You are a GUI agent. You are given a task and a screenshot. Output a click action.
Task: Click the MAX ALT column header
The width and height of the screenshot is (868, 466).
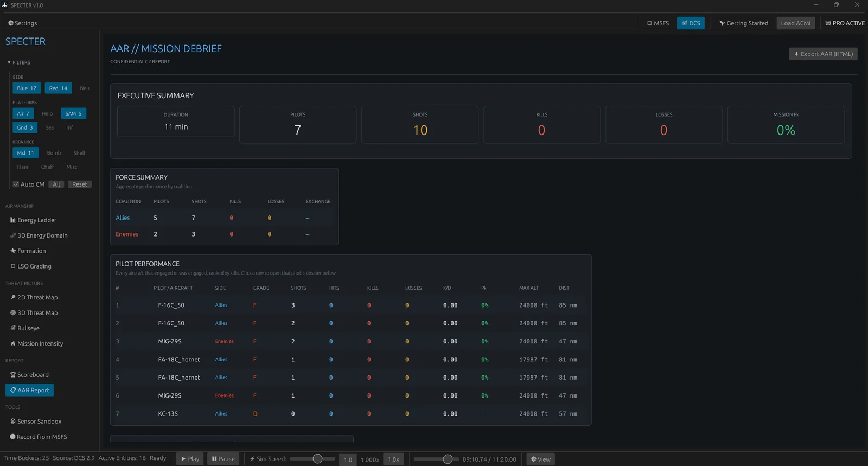[x=528, y=288]
